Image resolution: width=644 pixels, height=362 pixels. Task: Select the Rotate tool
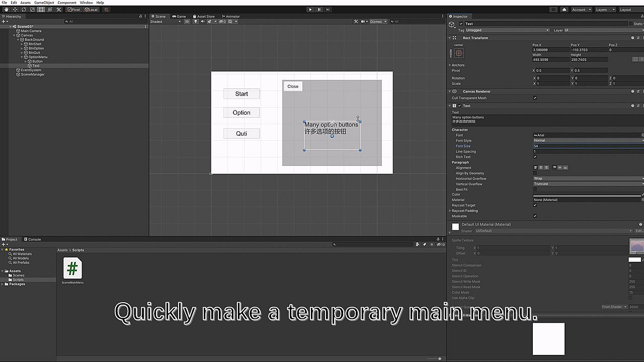24,10
